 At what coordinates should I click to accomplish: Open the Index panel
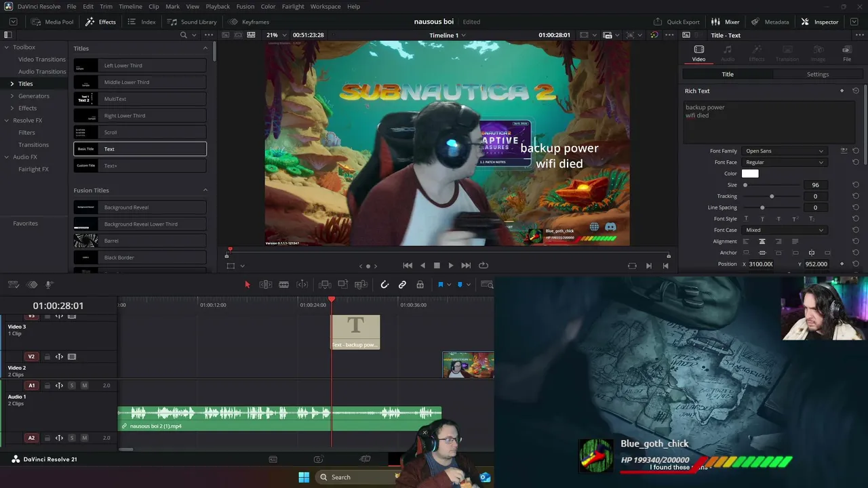(x=142, y=22)
